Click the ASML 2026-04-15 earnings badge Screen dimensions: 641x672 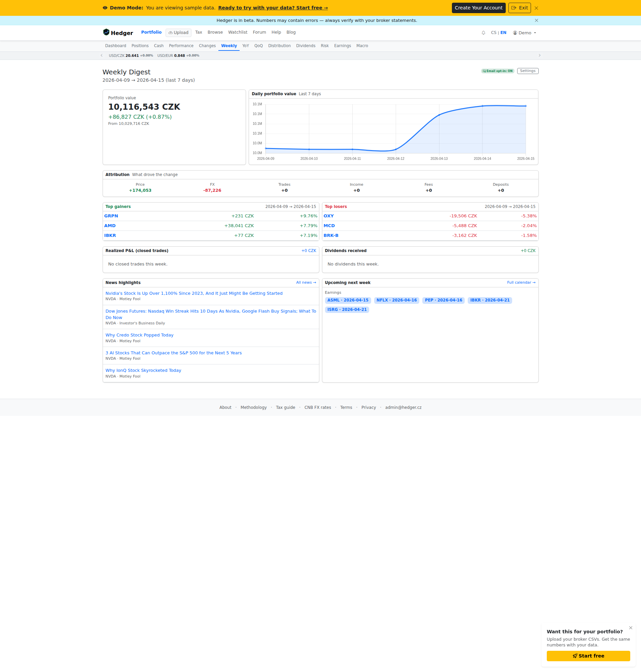pyautogui.click(x=348, y=300)
